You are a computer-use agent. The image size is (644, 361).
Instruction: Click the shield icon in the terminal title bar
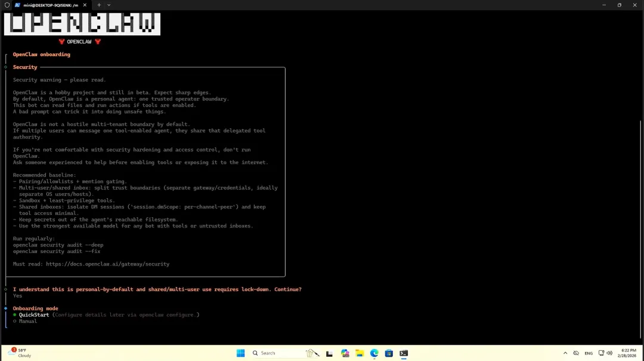click(x=7, y=5)
